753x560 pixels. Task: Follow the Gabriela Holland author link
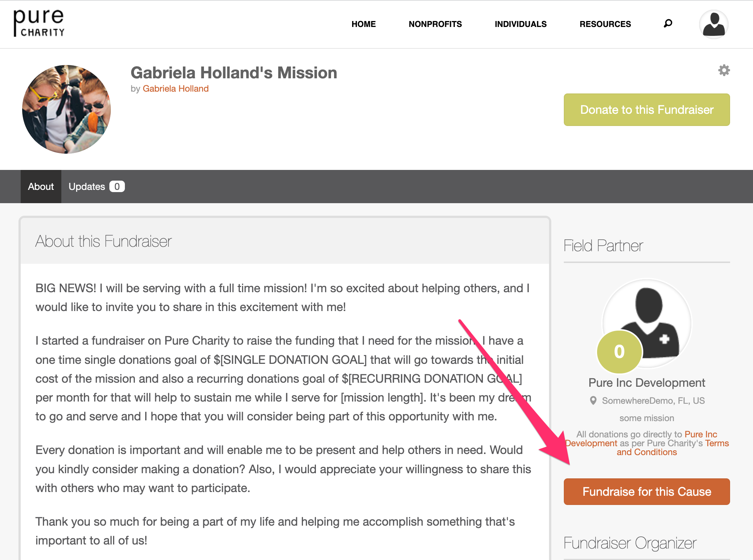(x=176, y=89)
